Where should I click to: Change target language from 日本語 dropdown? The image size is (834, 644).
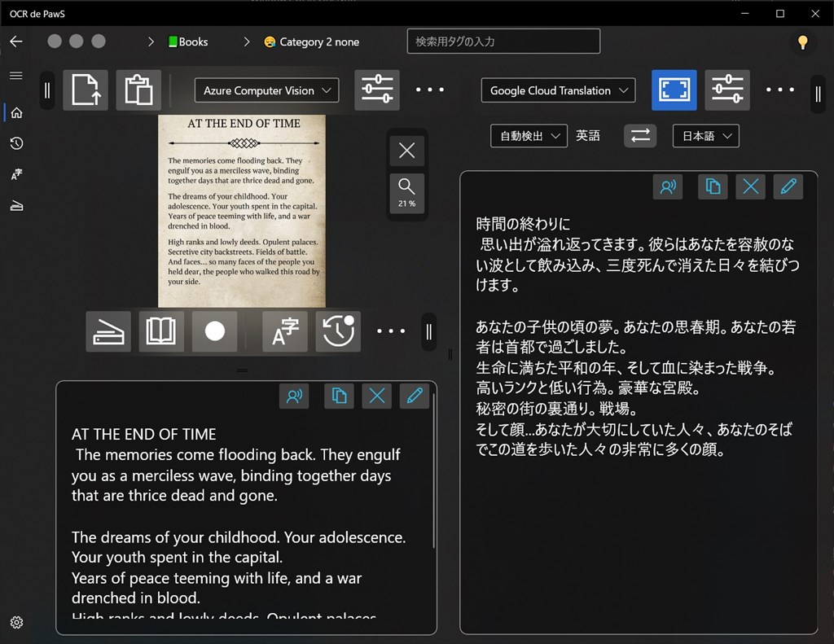[x=705, y=136]
